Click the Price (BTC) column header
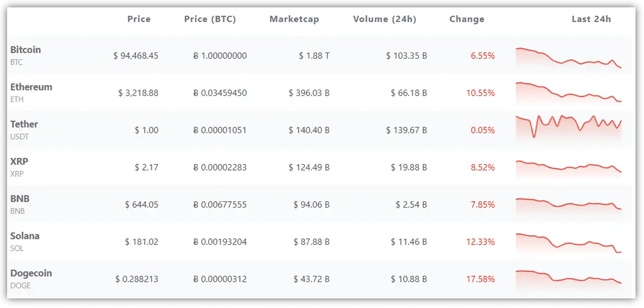Image resolution: width=644 pixels, height=308 pixels. pyautogui.click(x=210, y=19)
